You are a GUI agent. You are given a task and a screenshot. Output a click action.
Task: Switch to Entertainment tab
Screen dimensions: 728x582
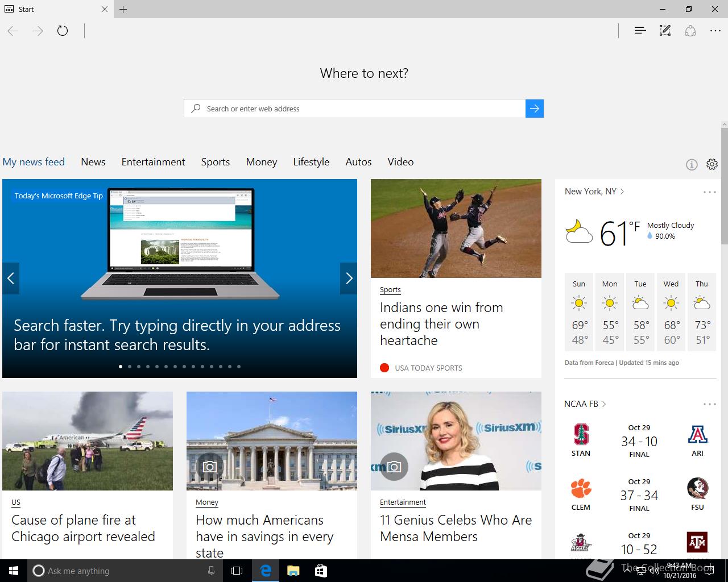[153, 162]
